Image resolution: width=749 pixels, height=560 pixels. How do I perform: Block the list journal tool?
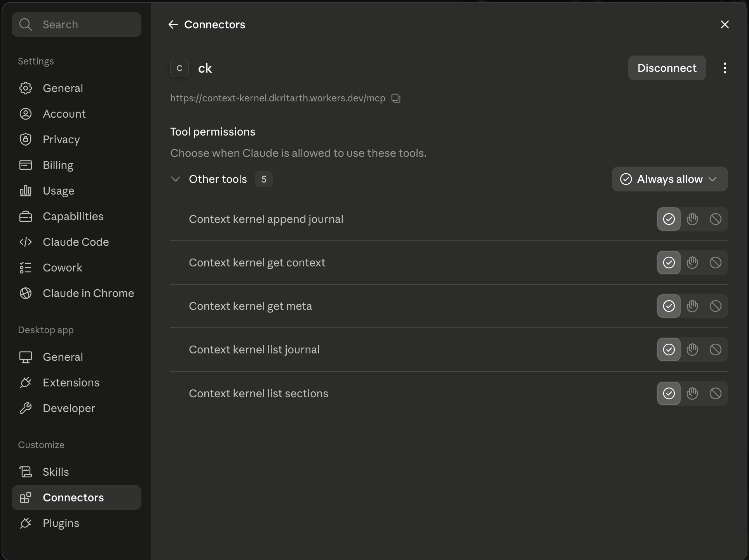coord(715,350)
